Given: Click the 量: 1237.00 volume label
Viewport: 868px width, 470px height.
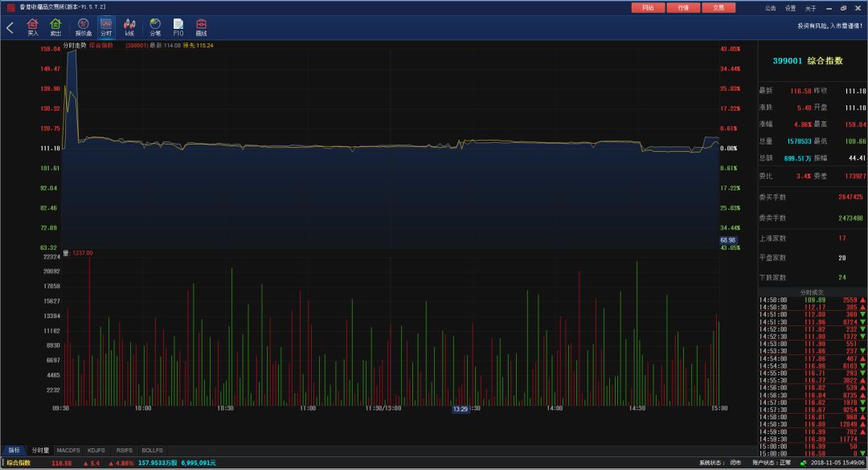Looking at the screenshot, I should tap(78, 253).
